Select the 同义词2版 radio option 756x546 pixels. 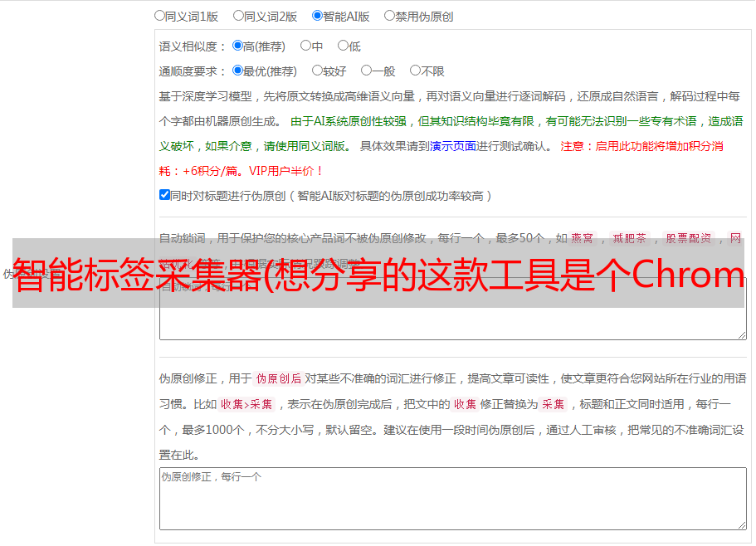238,16
